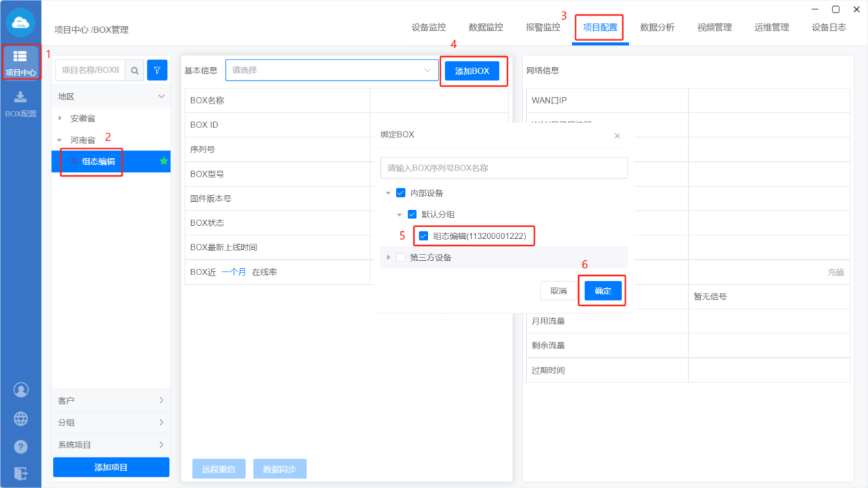Click the blue filter funnel icon
This screenshot has width=868, height=488.
click(158, 70)
